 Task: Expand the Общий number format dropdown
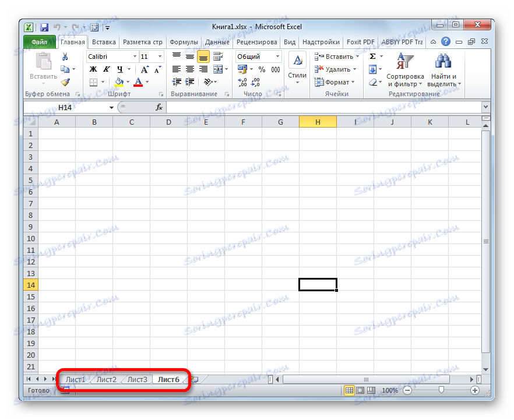coord(277,57)
